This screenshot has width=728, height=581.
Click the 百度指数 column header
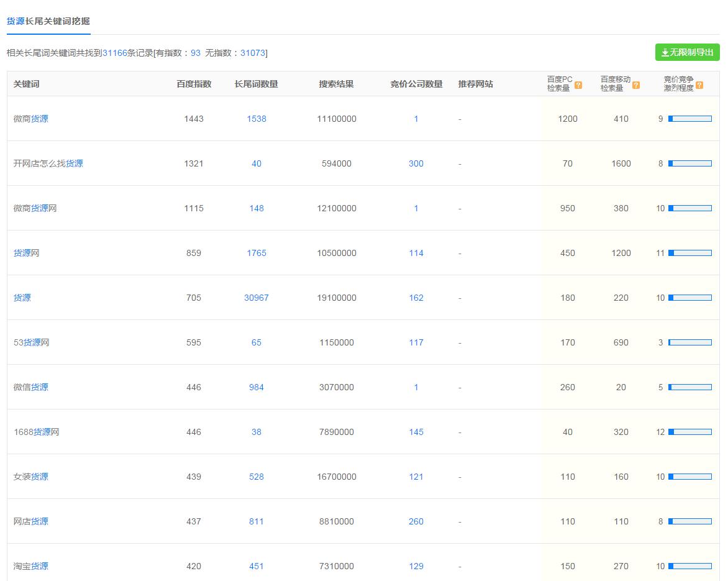194,84
